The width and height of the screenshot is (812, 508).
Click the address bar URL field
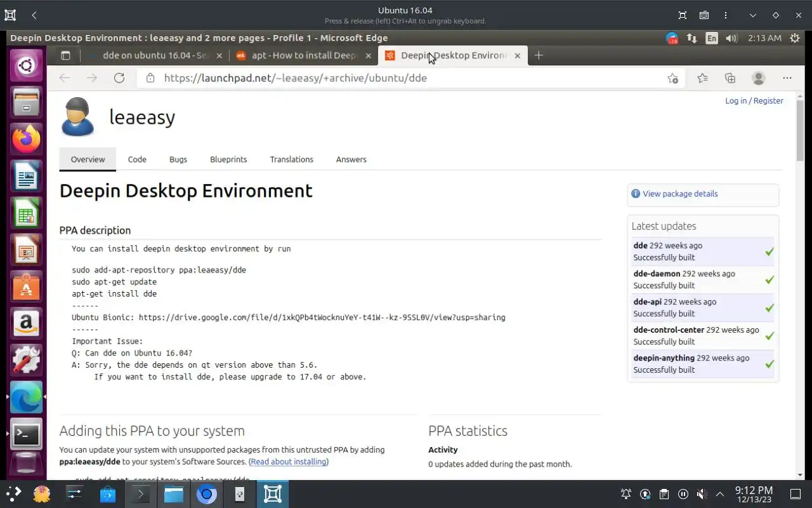pyautogui.click(x=412, y=78)
